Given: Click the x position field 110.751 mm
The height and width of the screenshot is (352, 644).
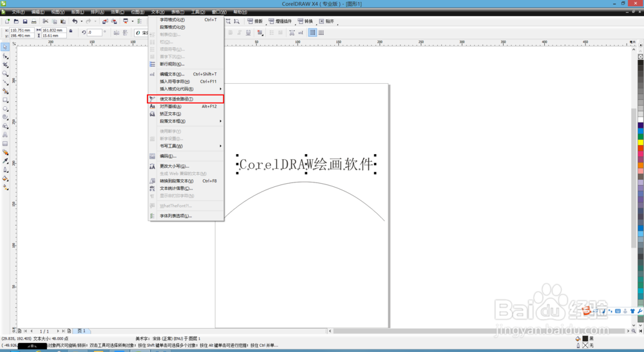Looking at the screenshot, I should click(21, 30).
